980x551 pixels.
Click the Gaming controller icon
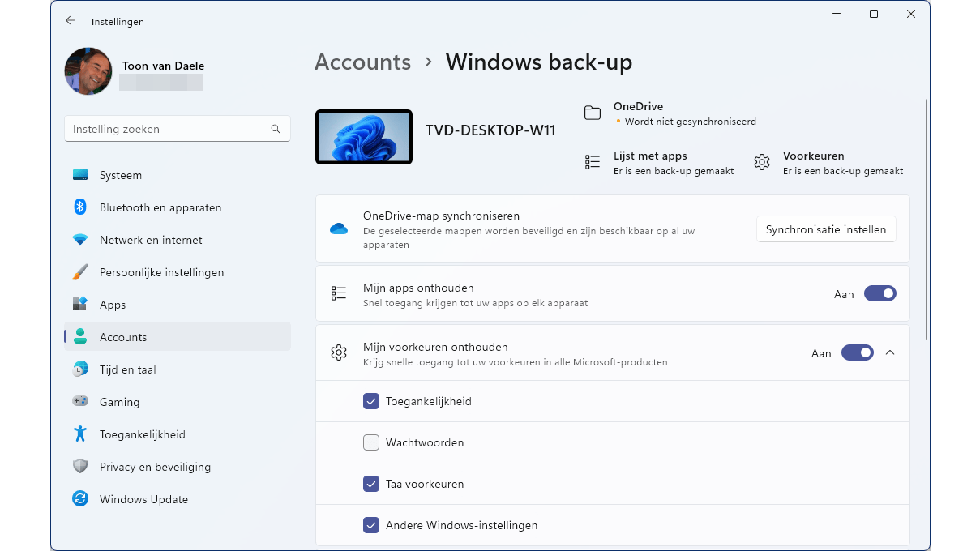click(x=80, y=402)
